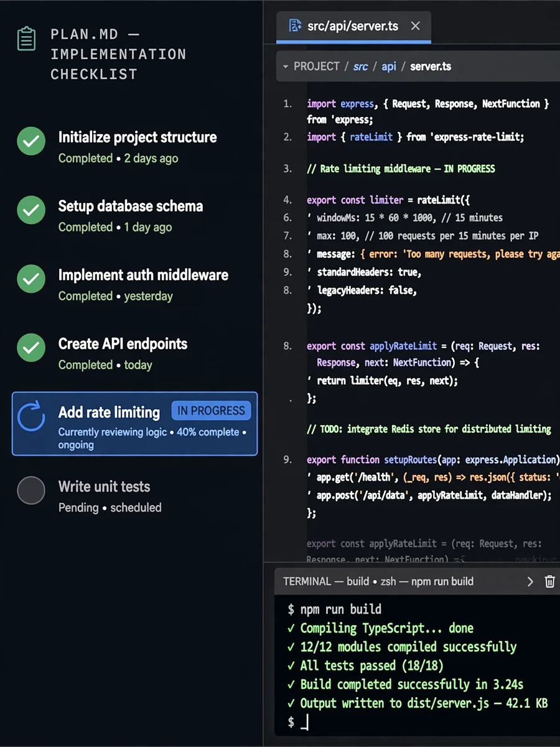This screenshot has height=747, width=560.
Task: Click 'Pending • scheduled' status text
Action: [110, 507]
